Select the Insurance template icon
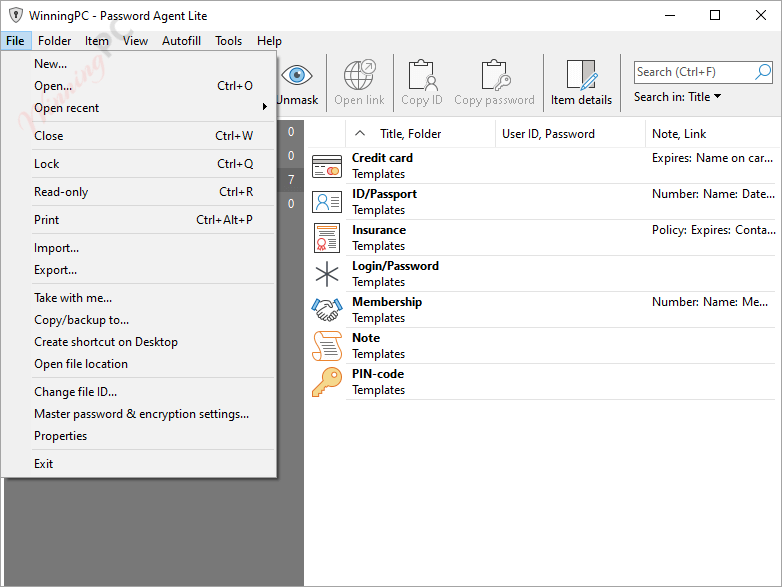 click(327, 238)
